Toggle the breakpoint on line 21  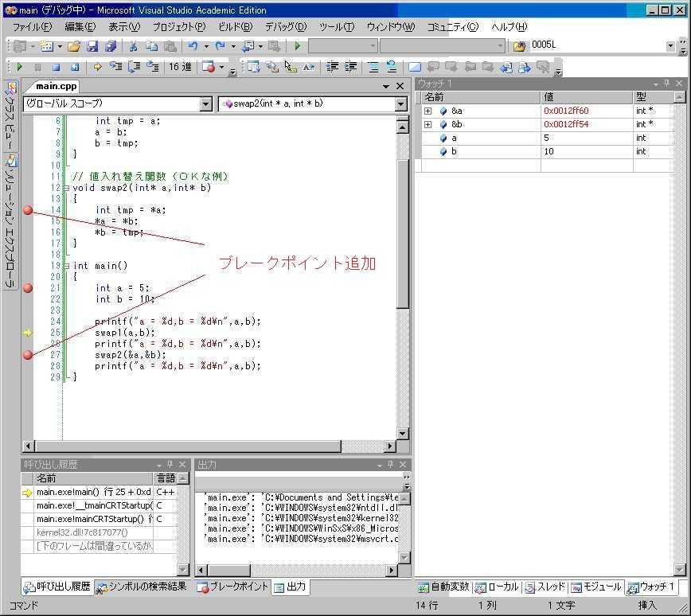pos(28,288)
